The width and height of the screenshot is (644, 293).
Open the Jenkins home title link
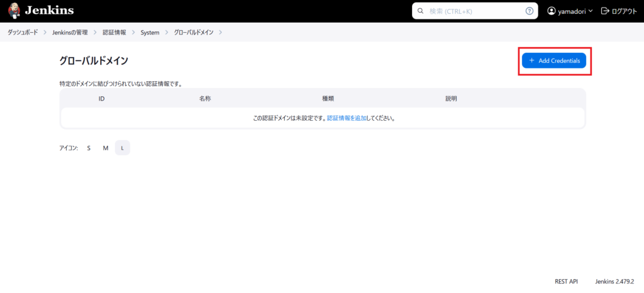[49, 11]
